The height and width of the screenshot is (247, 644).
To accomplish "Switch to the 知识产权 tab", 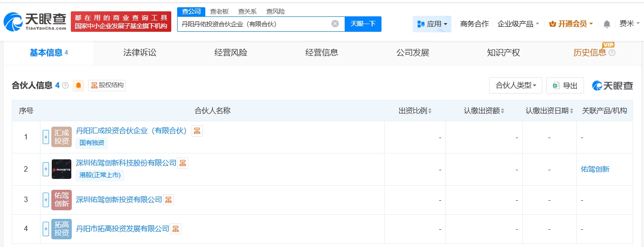I will (503, 53).
